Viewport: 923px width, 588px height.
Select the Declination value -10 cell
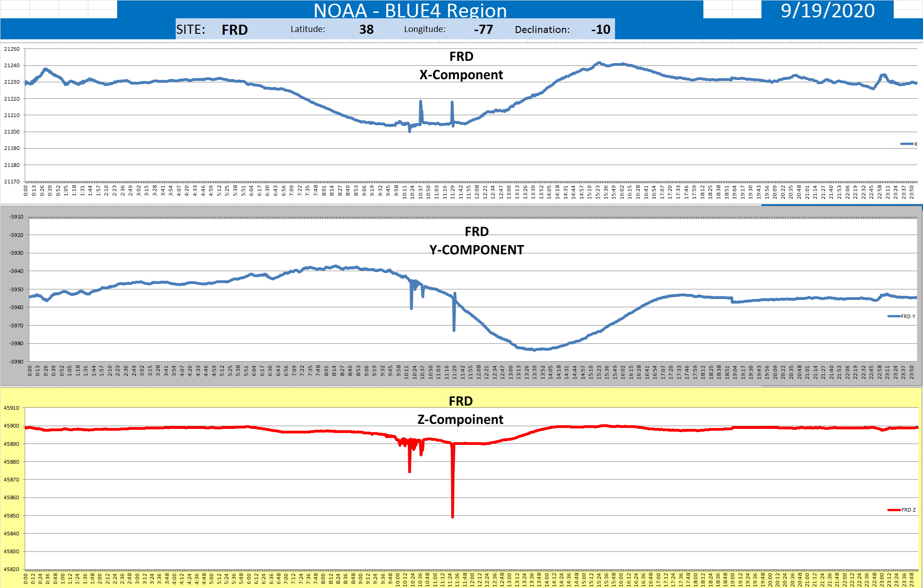600,30
